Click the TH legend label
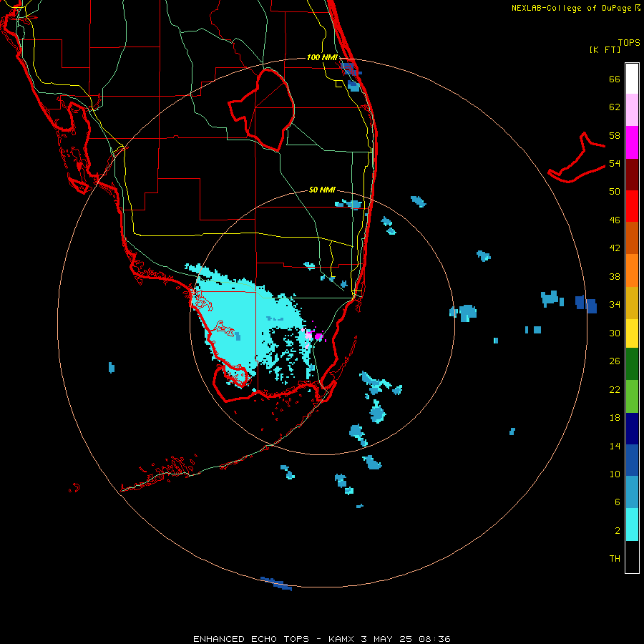Image resolution: width=644 pixels, height=644 pixels. [615, 559]
